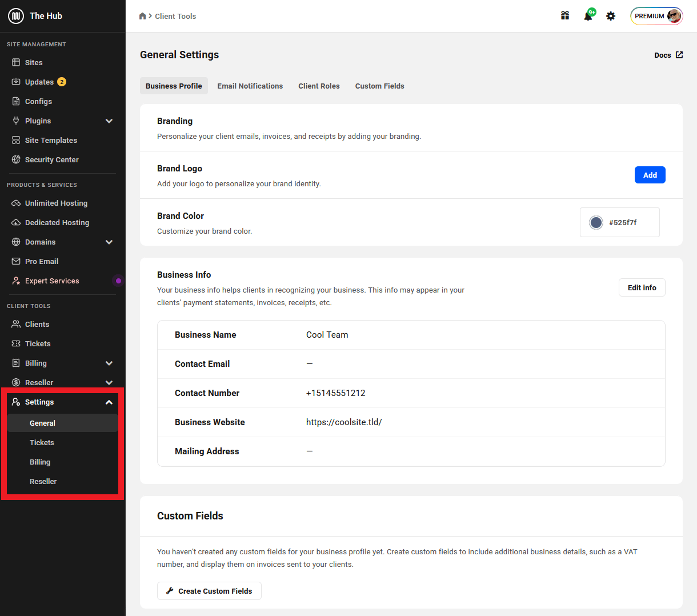Click Add brand logo button
Screen dimensions: 697x616
tap(650, 175)
